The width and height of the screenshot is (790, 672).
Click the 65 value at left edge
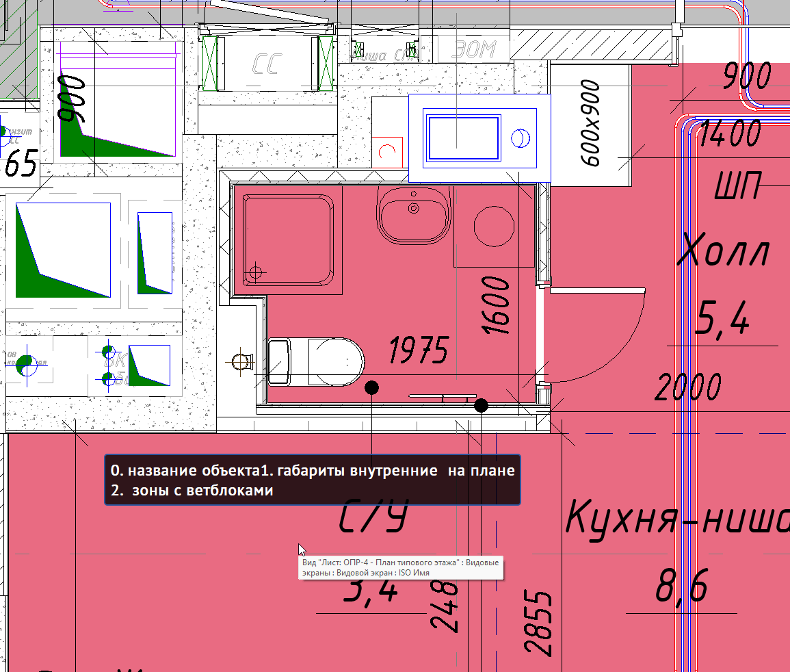click(21, 164)
